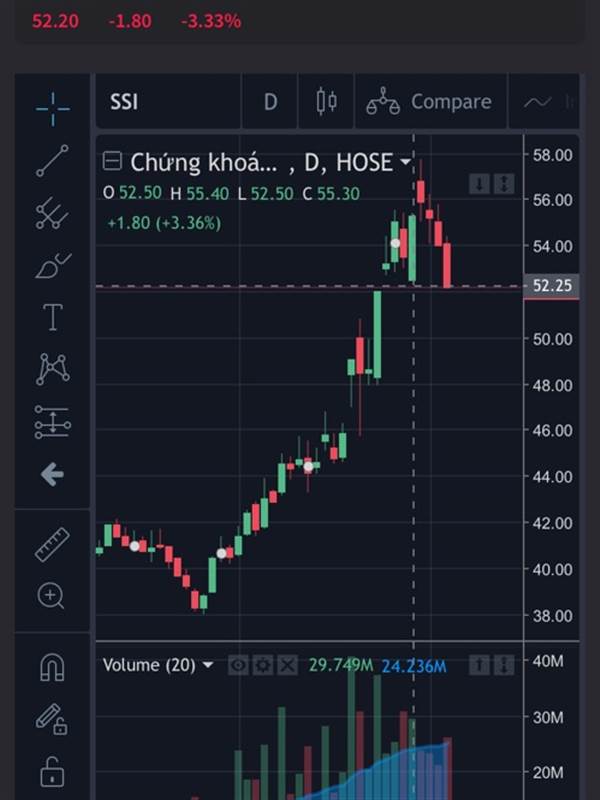Click the 29.749M volume value

click(341, 665)
